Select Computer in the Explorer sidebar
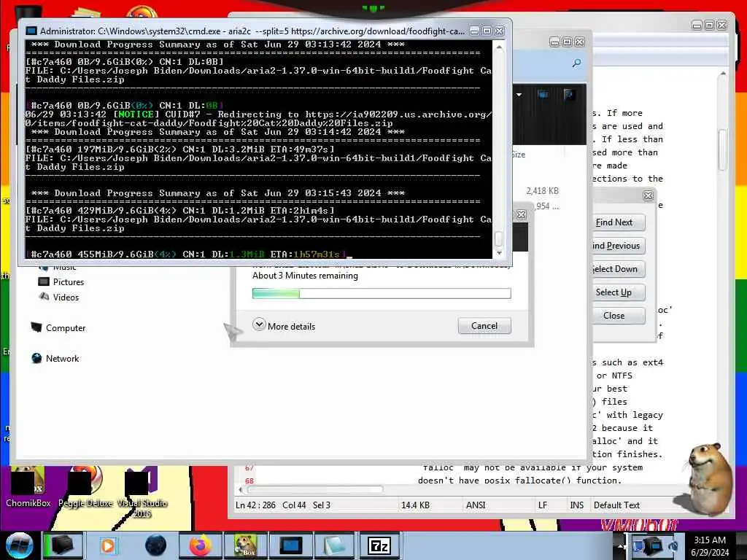 point(58,327)
